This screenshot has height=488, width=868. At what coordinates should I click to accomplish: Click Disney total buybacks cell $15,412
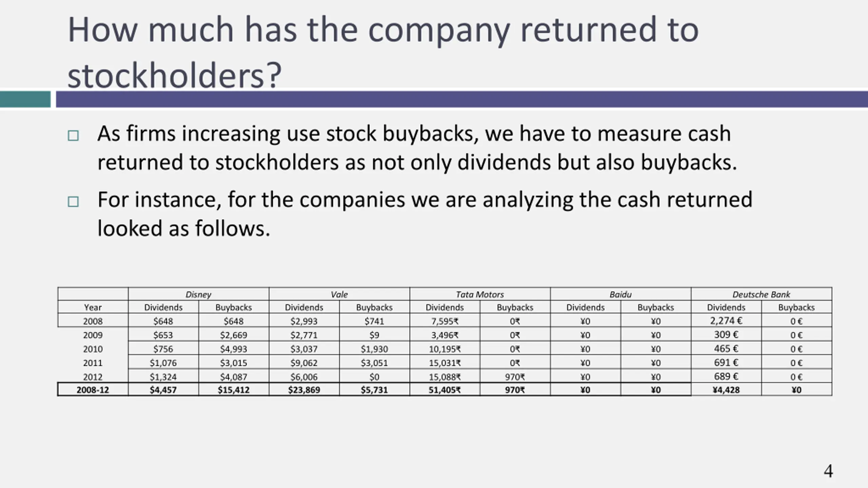point(234,390)
